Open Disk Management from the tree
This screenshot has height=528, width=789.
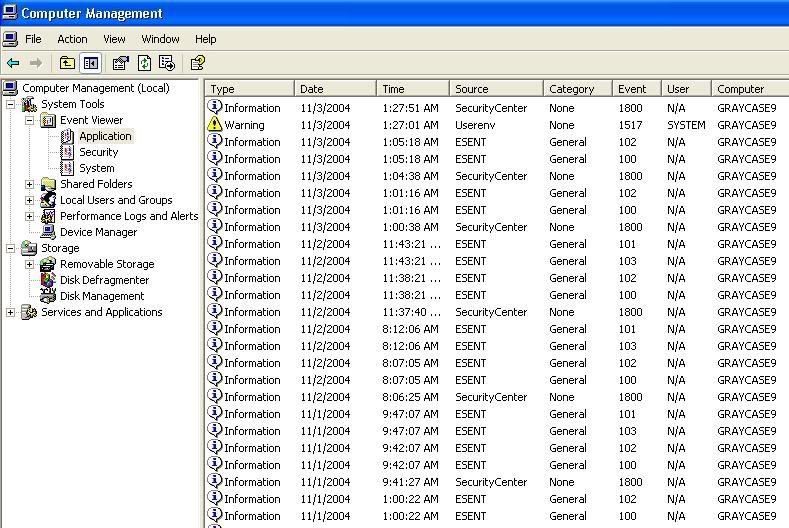(x=102, y=296)
